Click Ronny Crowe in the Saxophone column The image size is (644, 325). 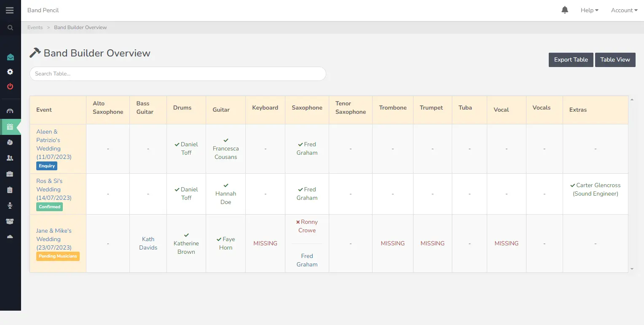[x=307, y=226]
